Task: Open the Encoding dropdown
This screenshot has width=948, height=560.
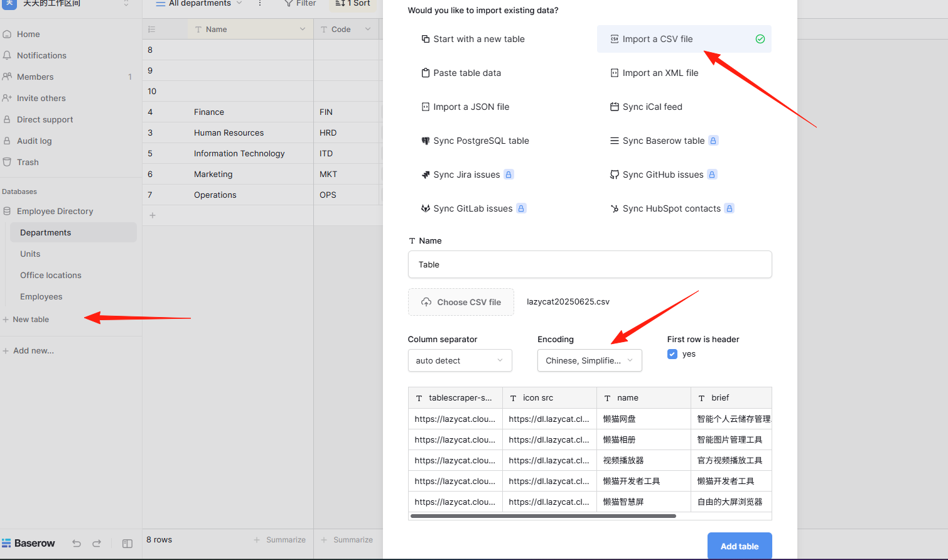Action: (590, 360)
